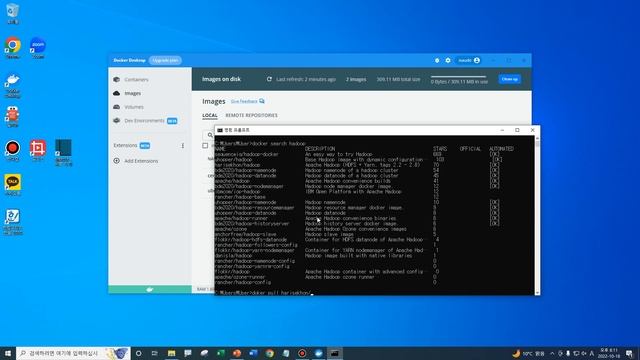The width and height of the screenshot is (640, 360).
Task: Open Docker Desktop settings gear
Action: click(448, 60)
